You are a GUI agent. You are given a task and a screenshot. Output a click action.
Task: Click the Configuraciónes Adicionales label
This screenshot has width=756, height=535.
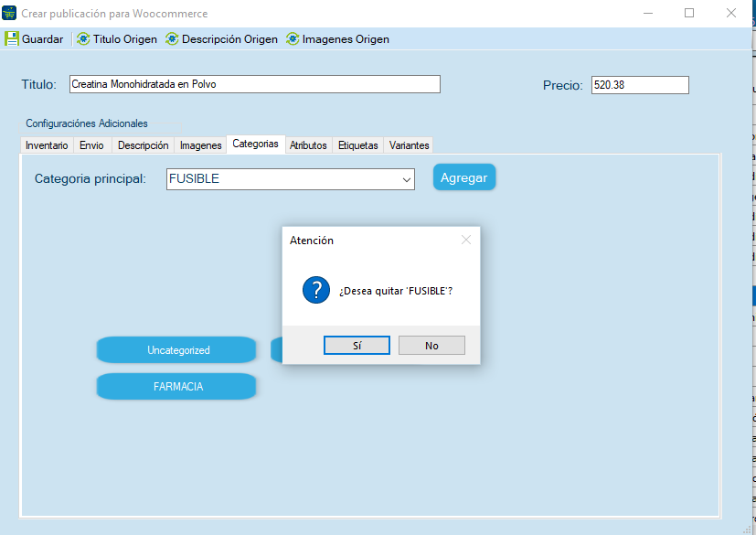click(x=87, y=123)
